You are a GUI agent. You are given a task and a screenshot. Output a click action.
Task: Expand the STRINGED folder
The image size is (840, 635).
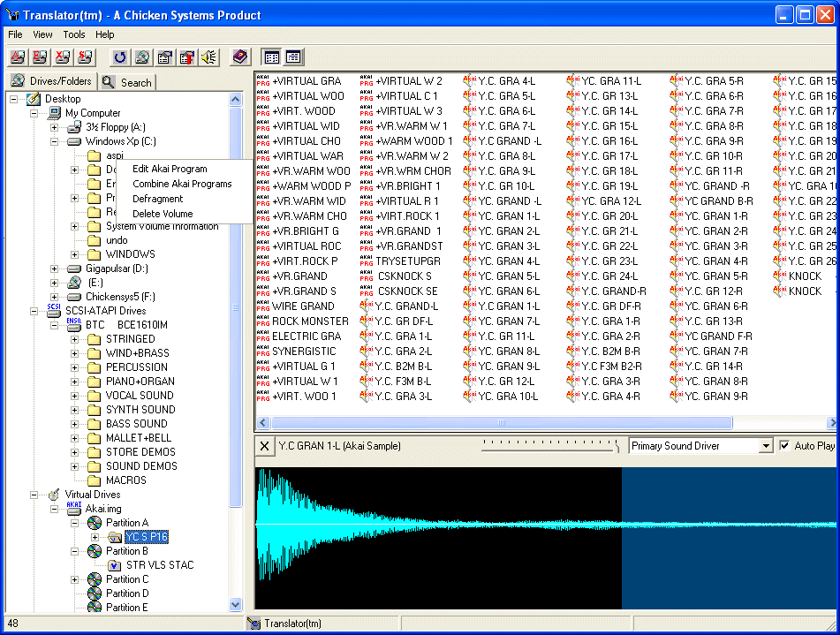(74, 339)
